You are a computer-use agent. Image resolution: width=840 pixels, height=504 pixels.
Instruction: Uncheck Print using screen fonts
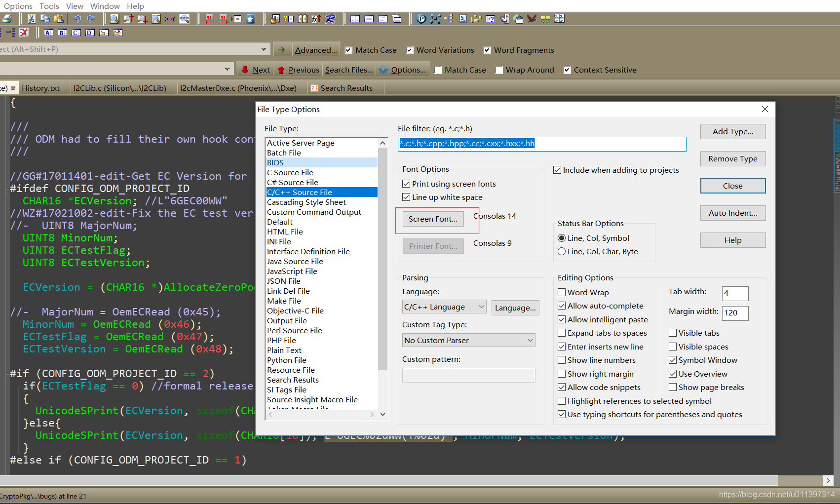(x=406, y=184)
